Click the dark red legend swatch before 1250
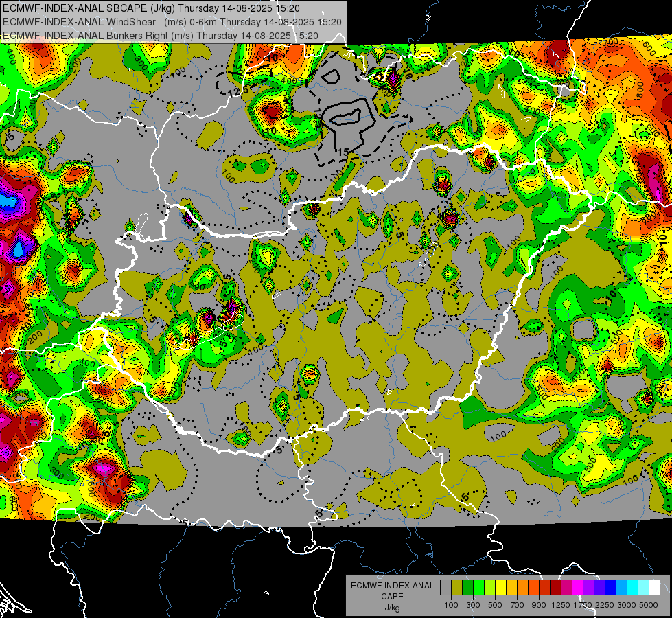Viewport: 672px width, 618px height. click(x=556, y=588)
